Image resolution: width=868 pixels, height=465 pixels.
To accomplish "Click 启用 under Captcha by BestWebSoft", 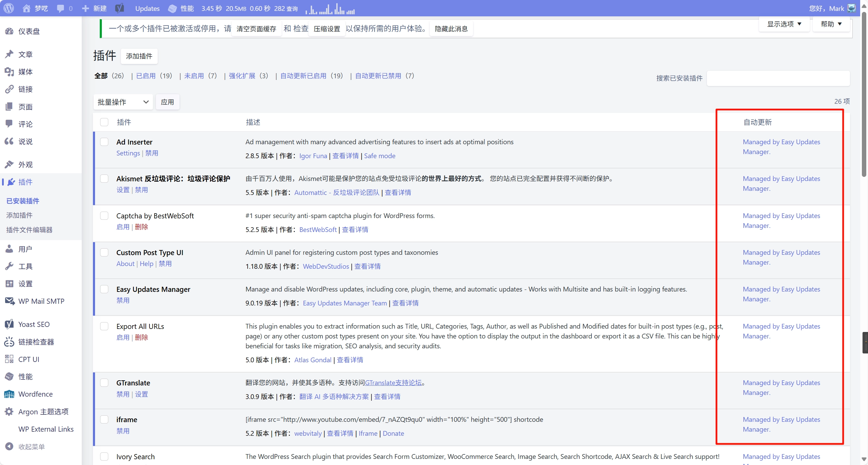I will pos(123,227).
